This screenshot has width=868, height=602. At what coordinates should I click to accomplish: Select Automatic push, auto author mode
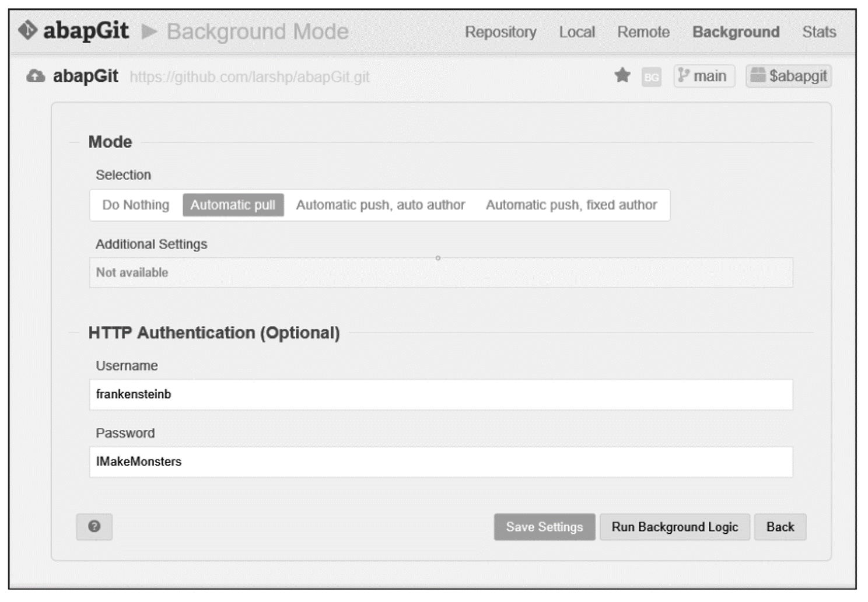click(380, 205)
